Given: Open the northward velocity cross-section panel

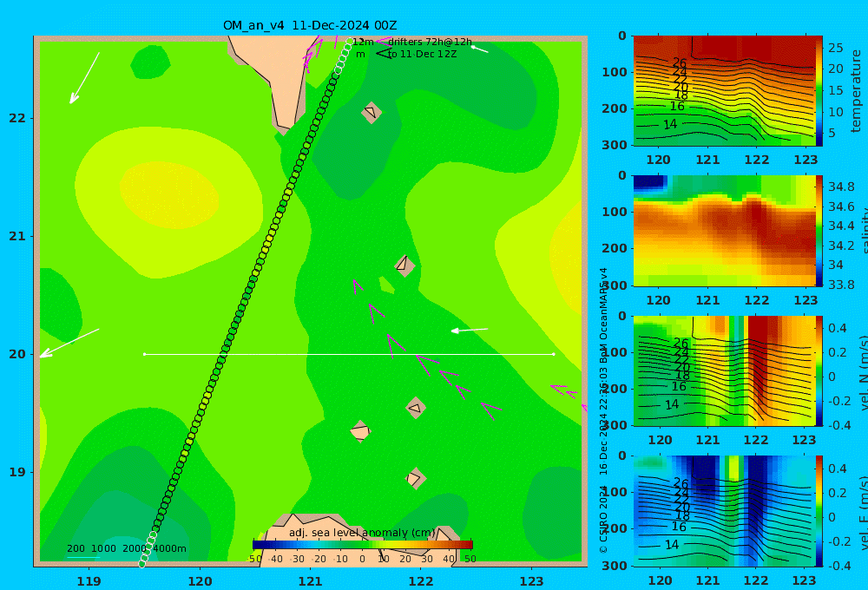Looking at the screenshot, I should click(x=724, y=370).
